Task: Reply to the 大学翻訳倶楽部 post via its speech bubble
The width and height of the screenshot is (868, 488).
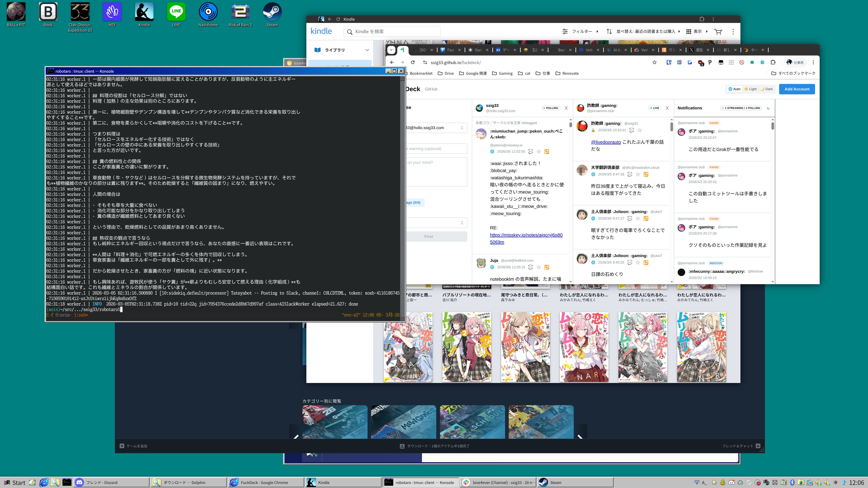Action: coord(629,174)
